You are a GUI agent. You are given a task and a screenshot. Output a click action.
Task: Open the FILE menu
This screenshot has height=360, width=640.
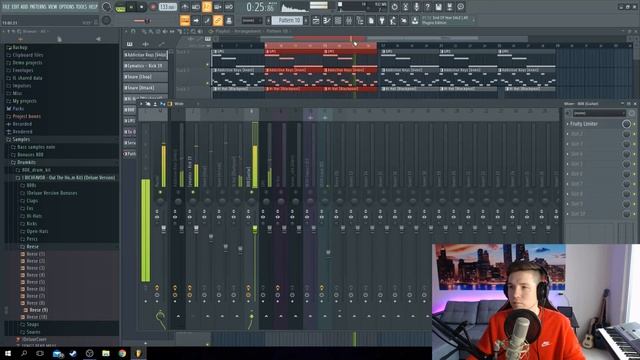click(6, 7)
